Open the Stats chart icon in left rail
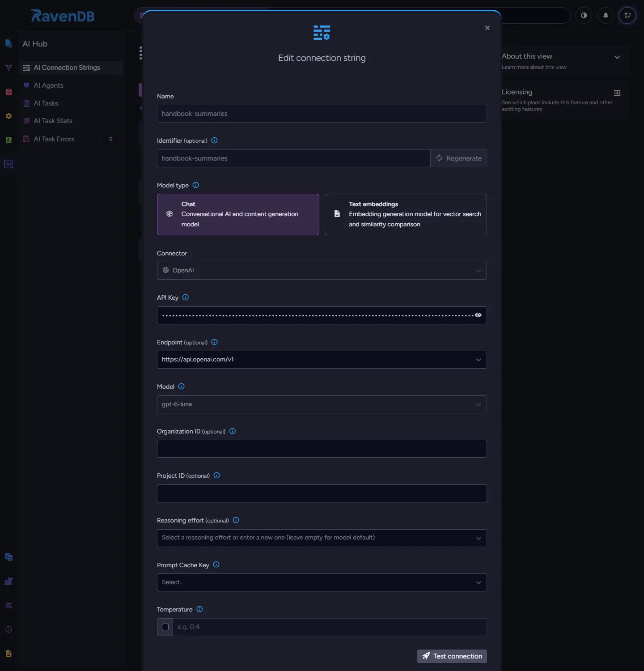Viewport: 644px width, 671px height. [x=8, y=140]
